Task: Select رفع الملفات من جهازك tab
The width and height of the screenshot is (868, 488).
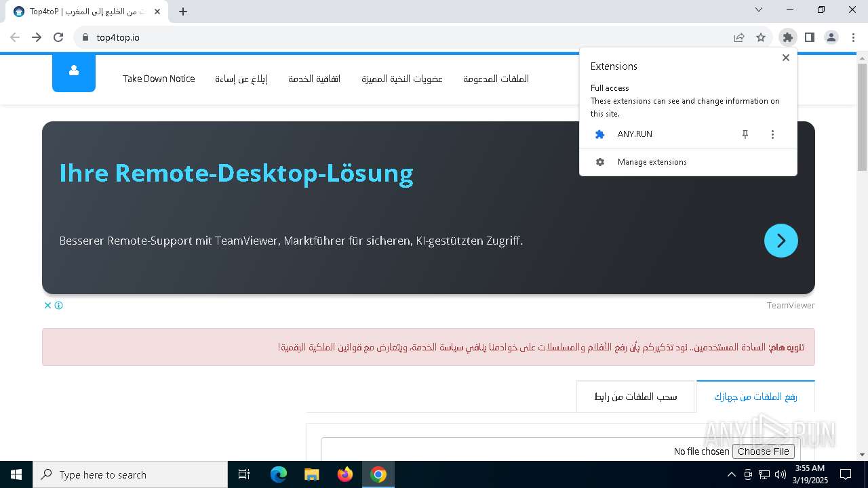Action: click(755, 396)
